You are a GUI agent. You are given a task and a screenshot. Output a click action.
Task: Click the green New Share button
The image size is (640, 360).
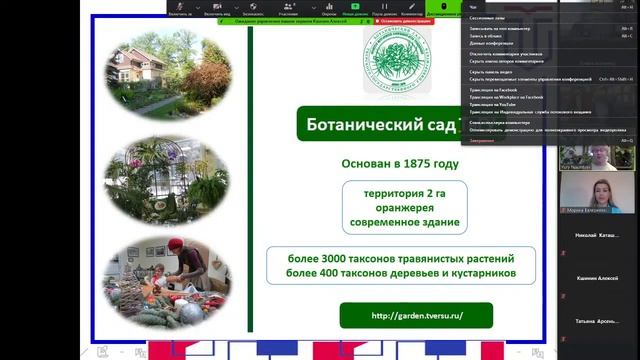[x=355, y=8]
